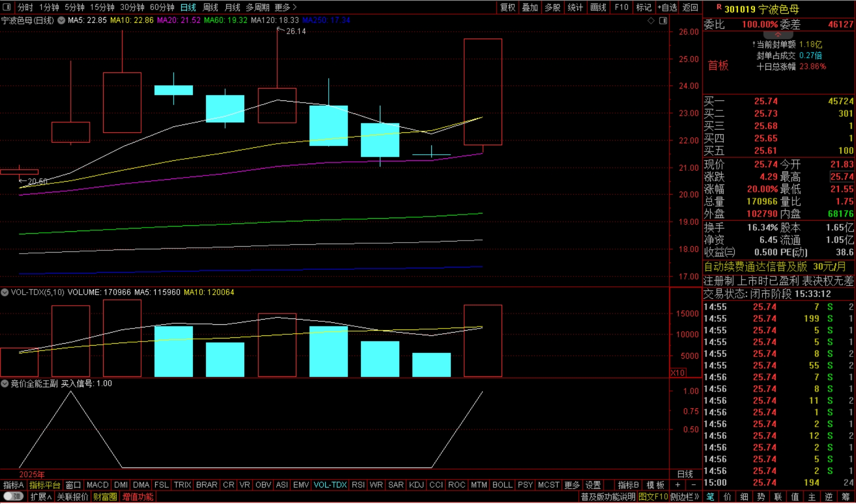
Task: Open the main chart settings circle beside 宁波色母(日线)
Action: 61,20
